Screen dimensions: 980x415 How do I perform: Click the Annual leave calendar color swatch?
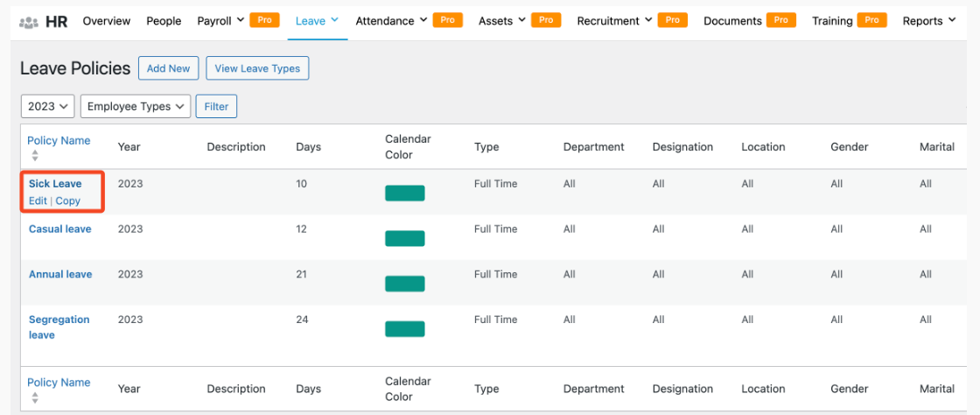coord(404,284)
